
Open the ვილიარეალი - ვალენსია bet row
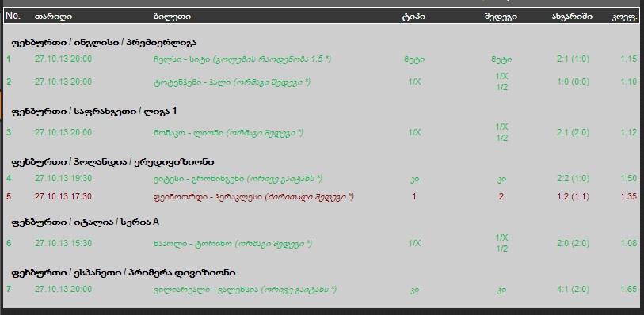(x=322, y=290)
